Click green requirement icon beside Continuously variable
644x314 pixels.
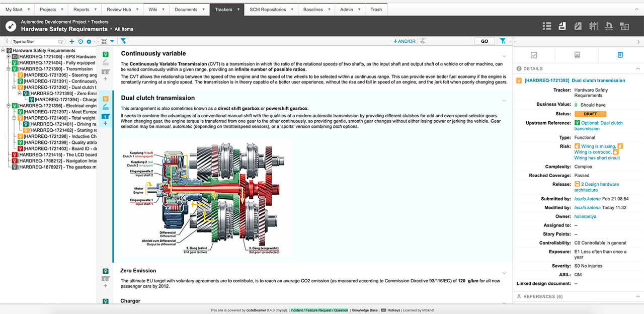pyautogui.click(x=105, y=54)
